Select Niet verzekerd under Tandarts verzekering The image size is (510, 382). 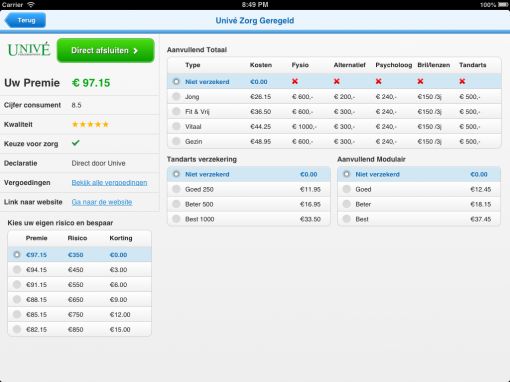pyautogui.click(x=249, y=174)
